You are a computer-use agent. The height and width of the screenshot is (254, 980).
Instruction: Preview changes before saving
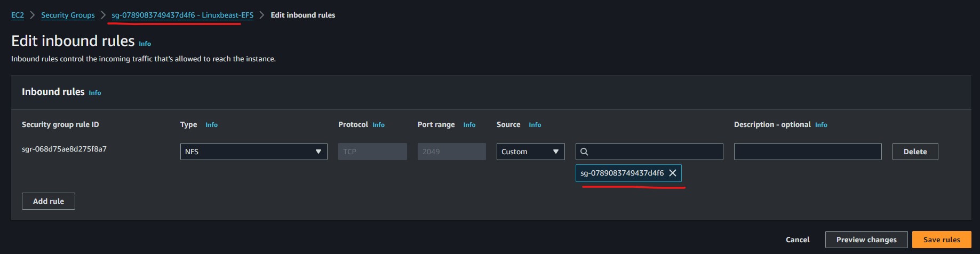(x=866, y=240)
